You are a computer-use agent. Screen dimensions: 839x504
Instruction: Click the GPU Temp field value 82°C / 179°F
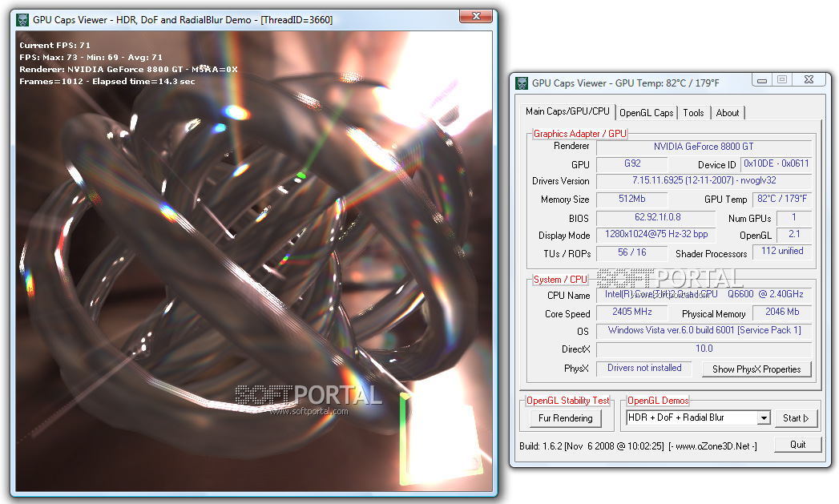782,199
